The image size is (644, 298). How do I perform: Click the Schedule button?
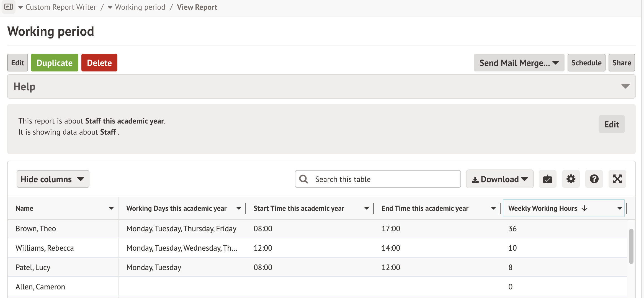[x=586, y=63]
